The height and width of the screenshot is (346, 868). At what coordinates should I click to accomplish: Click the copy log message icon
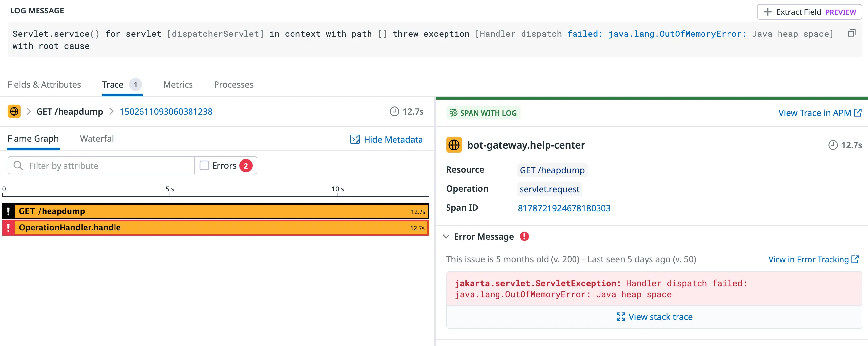coord(852,33)
